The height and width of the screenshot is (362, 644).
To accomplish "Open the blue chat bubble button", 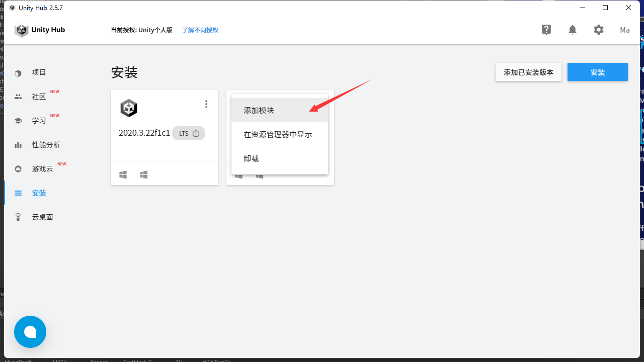I will (30, 332).
